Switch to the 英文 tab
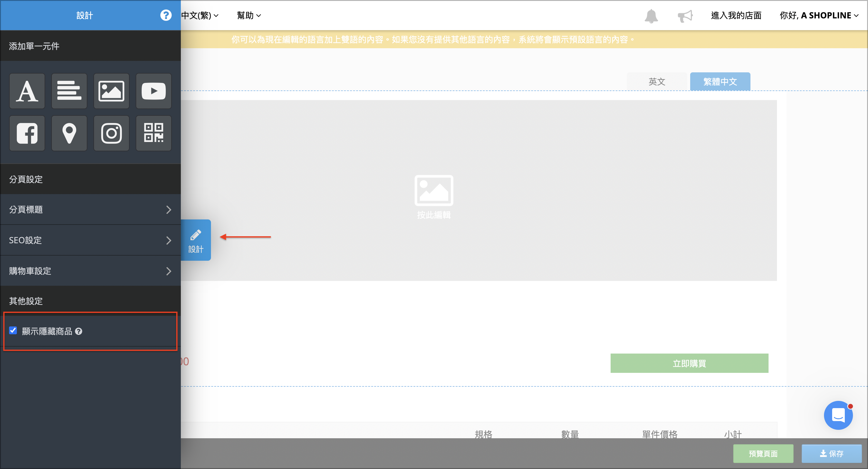The image size is (868, 469). (x=657, y=82)
